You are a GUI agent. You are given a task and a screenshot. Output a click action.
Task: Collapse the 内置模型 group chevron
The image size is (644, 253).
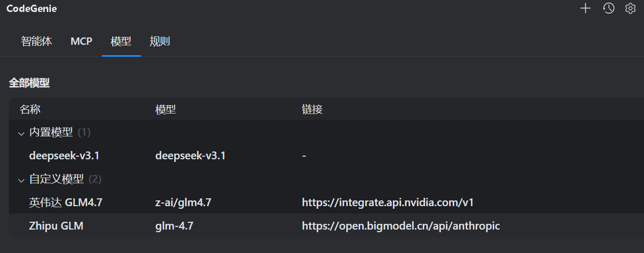21,133
